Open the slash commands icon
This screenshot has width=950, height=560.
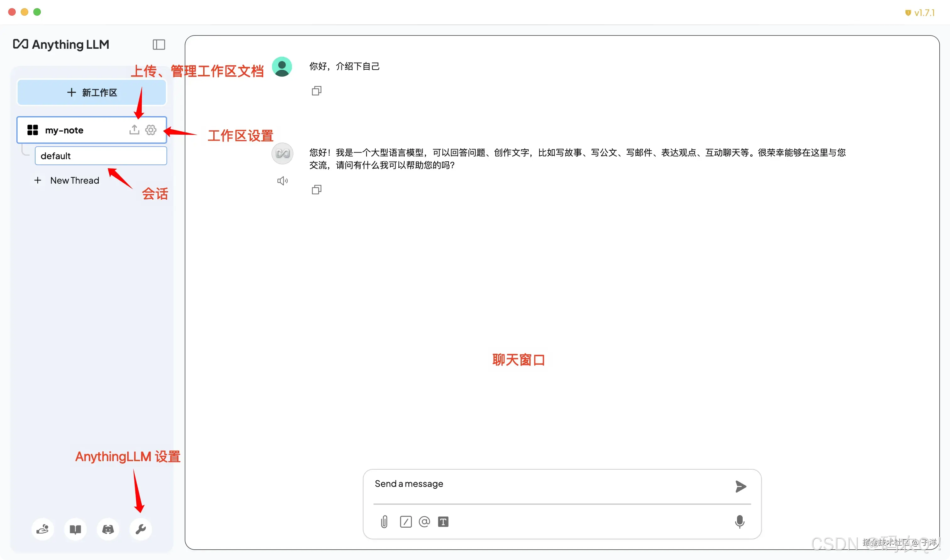[406, 522]
